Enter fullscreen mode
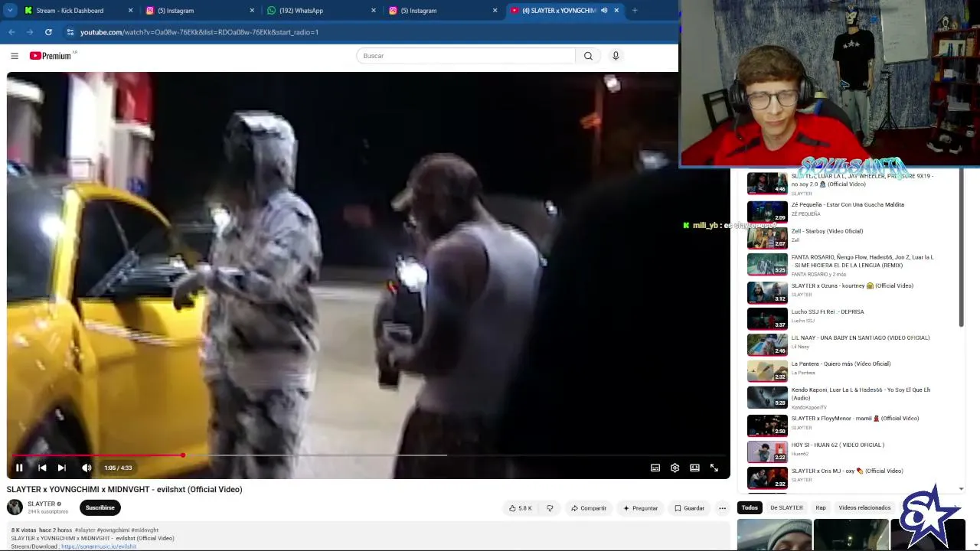 click(714, 468)
